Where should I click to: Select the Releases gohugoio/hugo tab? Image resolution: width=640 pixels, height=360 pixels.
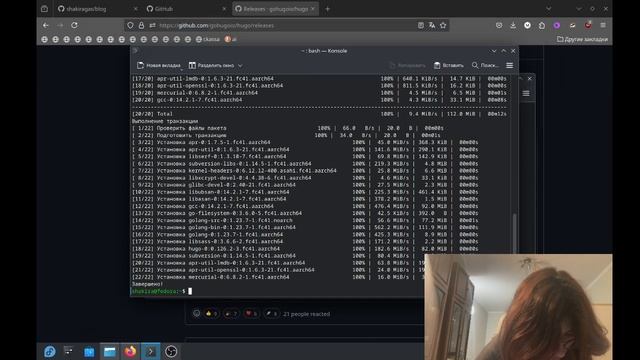(276, 9)
